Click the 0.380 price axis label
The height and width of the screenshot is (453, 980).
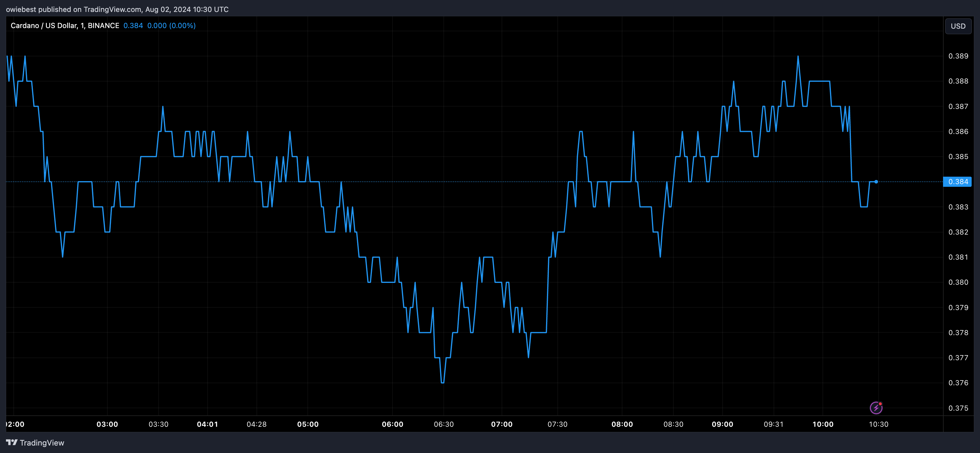coord(958,282)
